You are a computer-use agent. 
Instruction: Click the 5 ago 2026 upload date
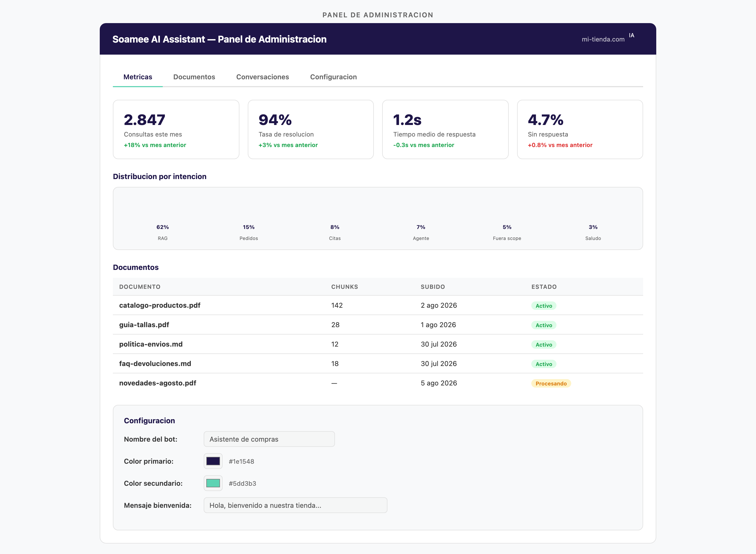pyautogui.click(x=439, y=383)
